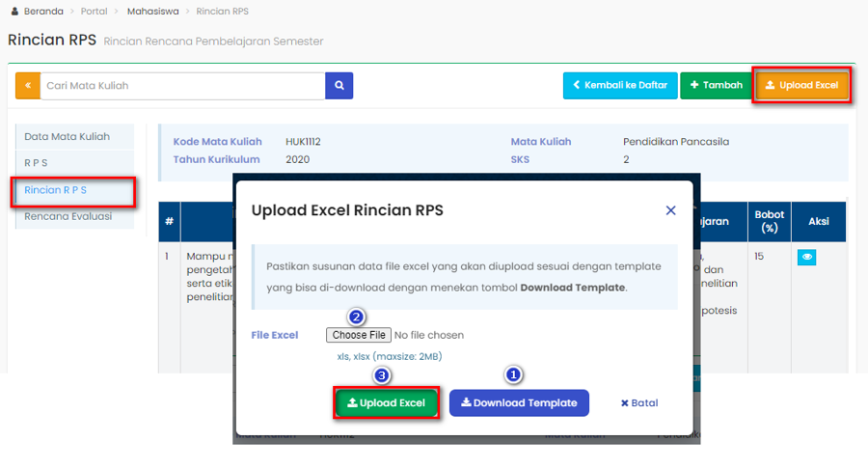Click the magnifier search icon button
The width and height of the screenshot is (868, 470).
339,85
